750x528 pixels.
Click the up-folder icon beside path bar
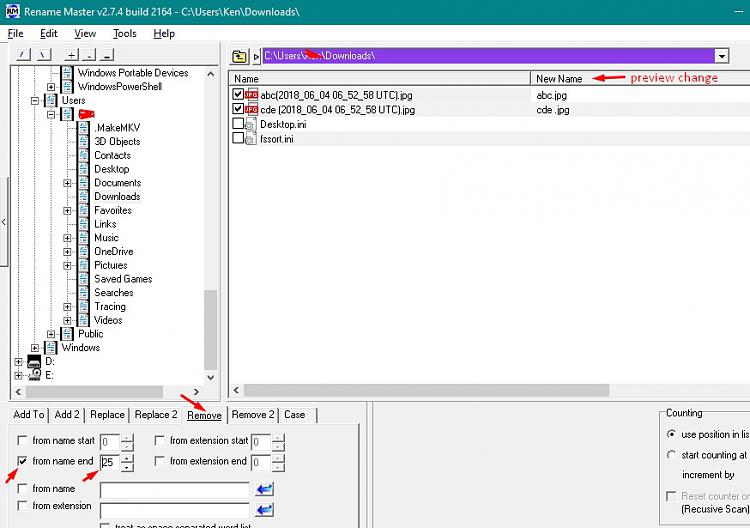coord(239,56)
